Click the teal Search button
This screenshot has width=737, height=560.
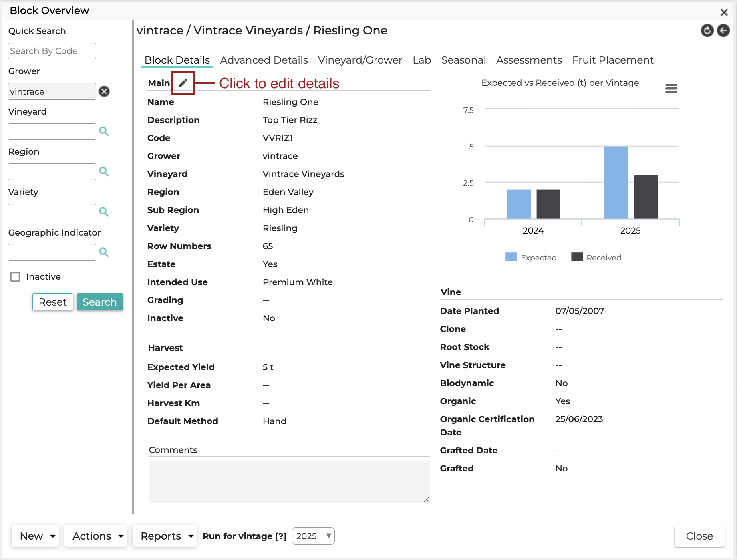click(100, 302)
